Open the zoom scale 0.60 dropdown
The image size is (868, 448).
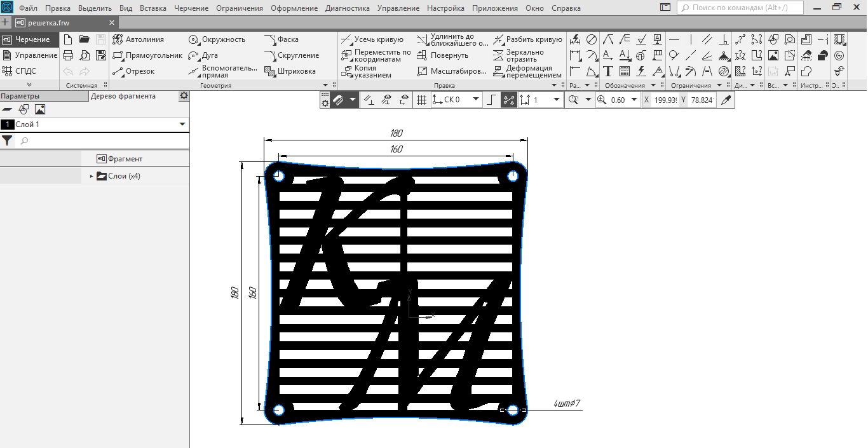pyautogui.click(x=634, y=100)
